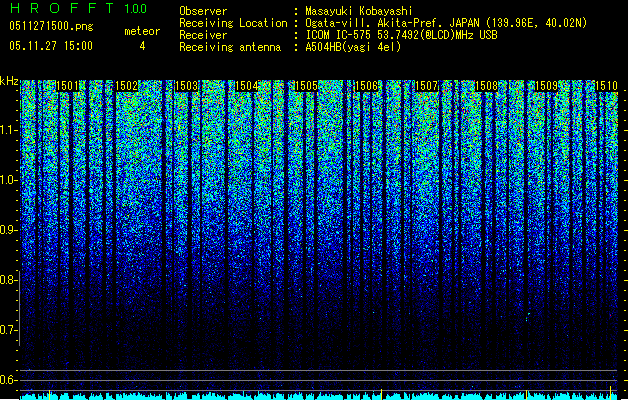Select the 1508 time marker

[486, 86]
